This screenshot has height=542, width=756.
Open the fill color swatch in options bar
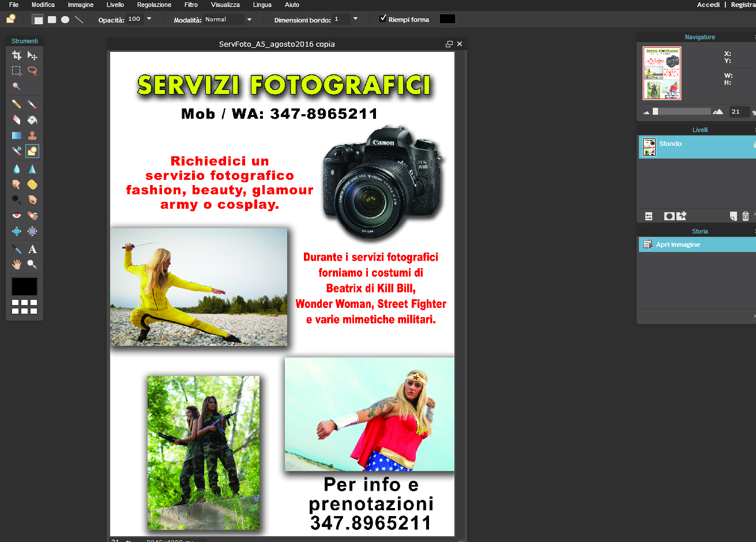(x=447, y=19)
